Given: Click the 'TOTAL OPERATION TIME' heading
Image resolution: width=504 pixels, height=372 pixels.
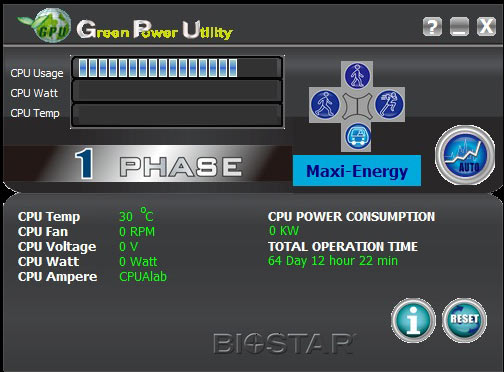Looking at the screenshot, I should (343, 247).
